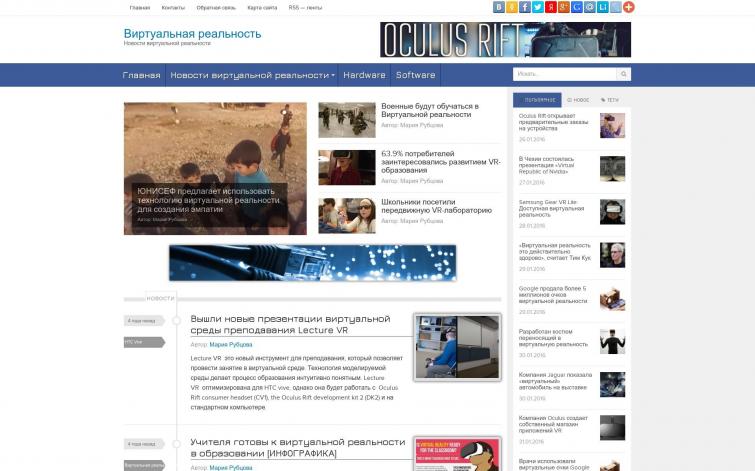Open sidebar article Oculus Rift открывает предварительные заказы

point(553,122)
